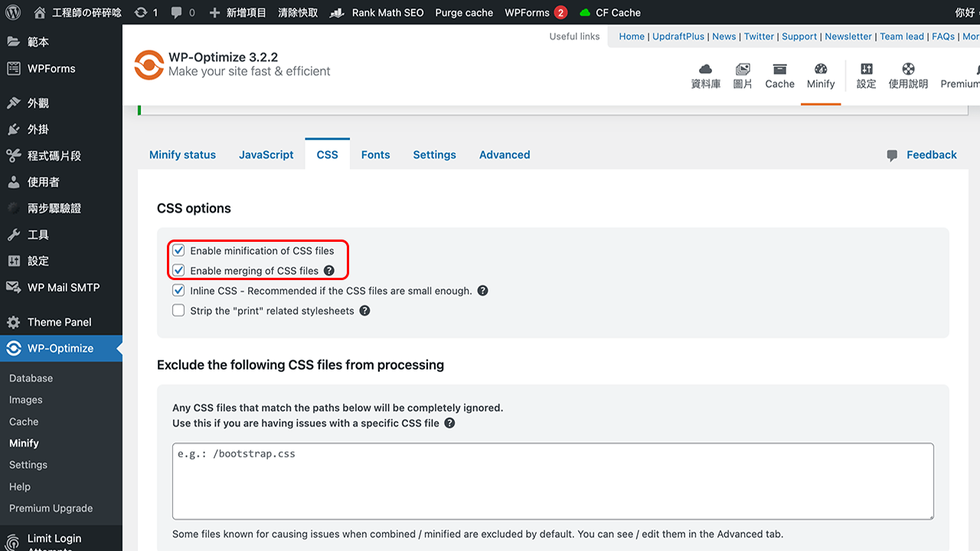Visit the UpdraftPlus link in Useful links

[x=678, y=36]
